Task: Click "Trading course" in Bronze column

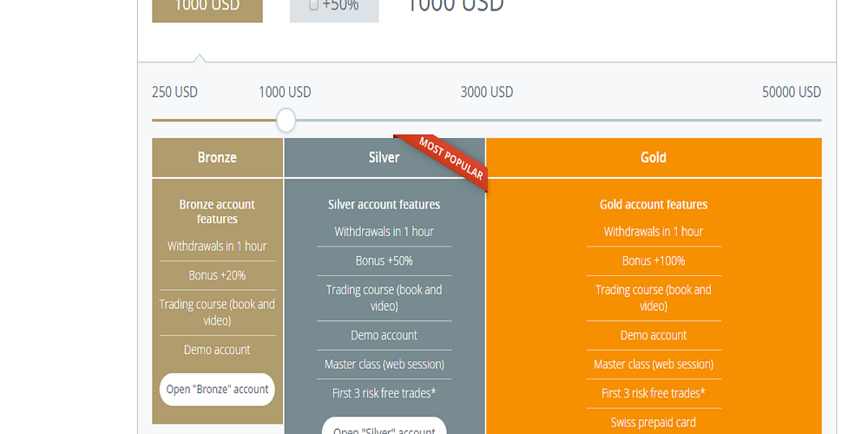Action: (217, 312)
